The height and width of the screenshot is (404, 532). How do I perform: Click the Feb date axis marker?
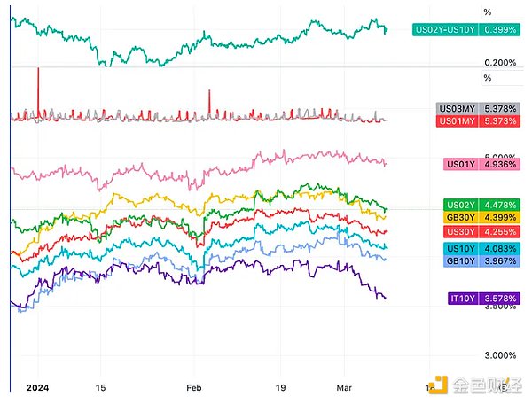point(194,387)
